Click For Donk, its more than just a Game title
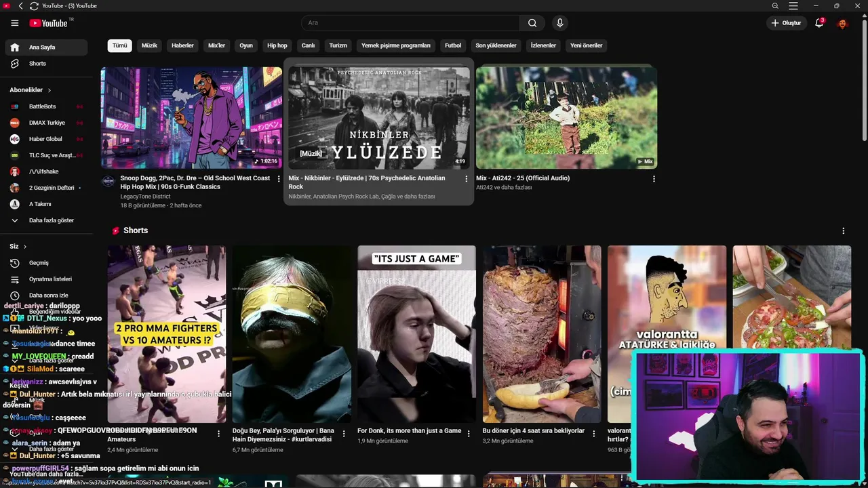The height and width of the screenshot is (488, 868). 409,431
